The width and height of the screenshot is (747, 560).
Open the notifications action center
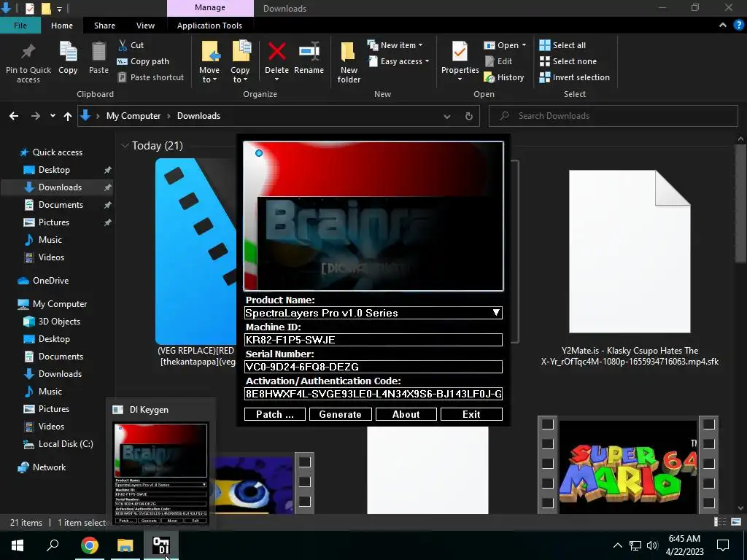723,545
